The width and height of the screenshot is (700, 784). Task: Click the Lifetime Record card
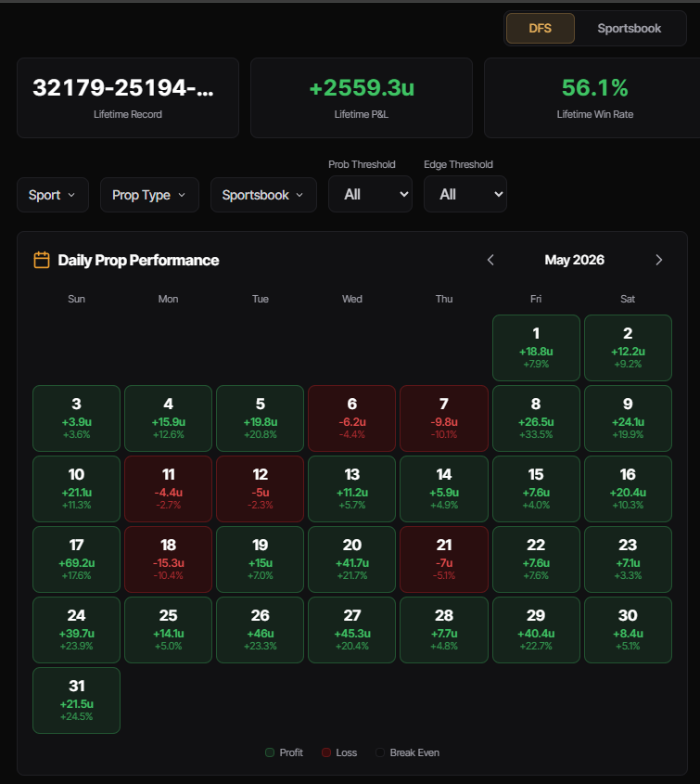point(128,97)
